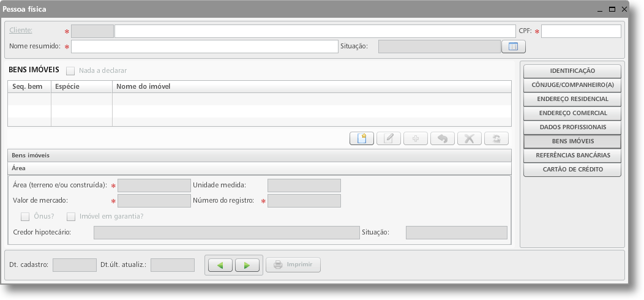Click the Nome resumido input field
Image resolution: width=644 pixels, height=300 pixels.
(204, 47)
